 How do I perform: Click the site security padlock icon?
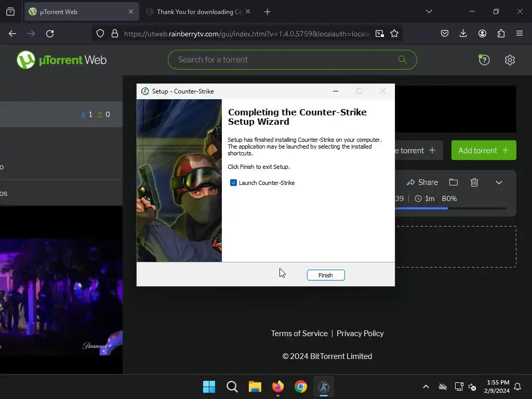(115, 34)
